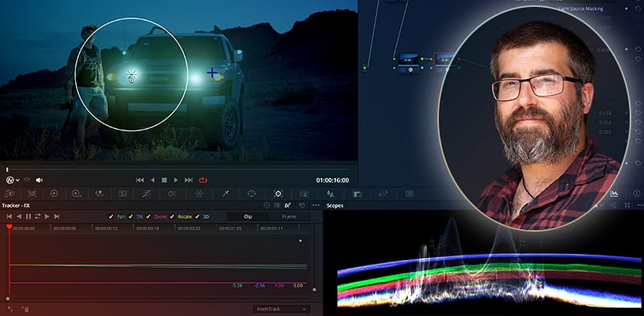644x316 pixels.
Task: Play the viewer clip forward
Action: (x=176, y=180)
